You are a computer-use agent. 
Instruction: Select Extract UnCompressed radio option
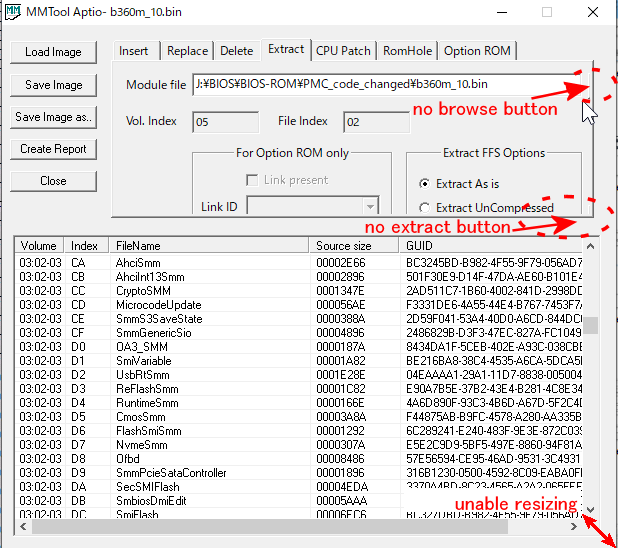tap(425, 208)
